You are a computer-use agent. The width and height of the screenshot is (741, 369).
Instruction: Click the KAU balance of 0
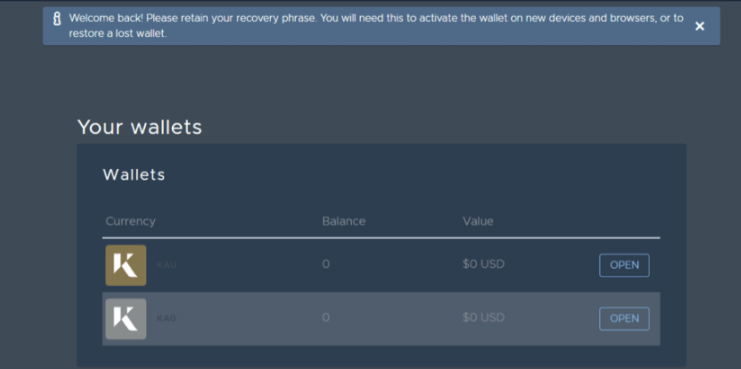[326, 264]
